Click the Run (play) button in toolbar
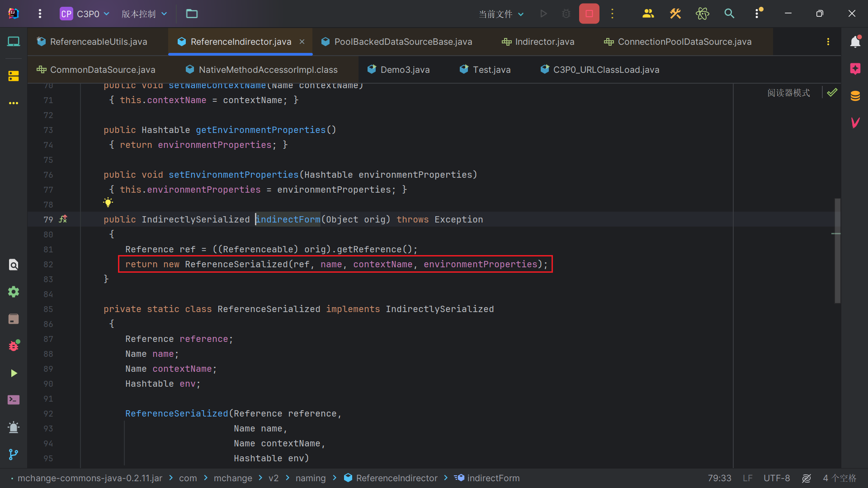This screenshot has height=488, width=868. point(544,14)
